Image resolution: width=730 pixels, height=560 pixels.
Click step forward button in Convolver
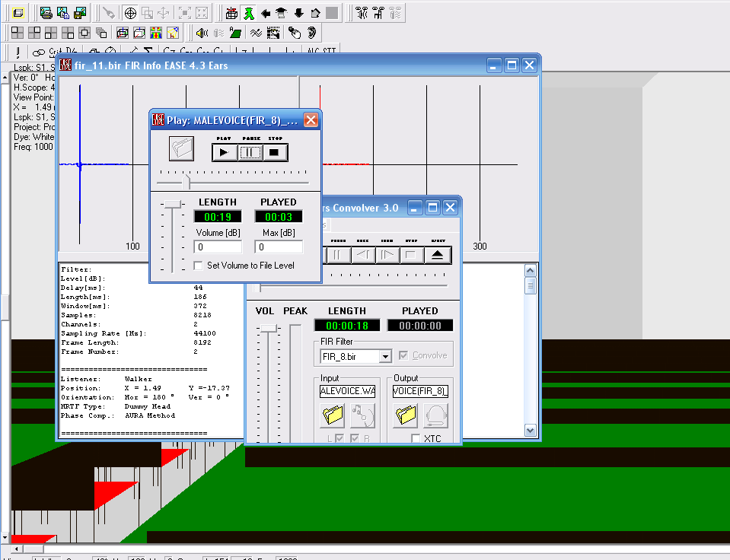pos(387,255)
